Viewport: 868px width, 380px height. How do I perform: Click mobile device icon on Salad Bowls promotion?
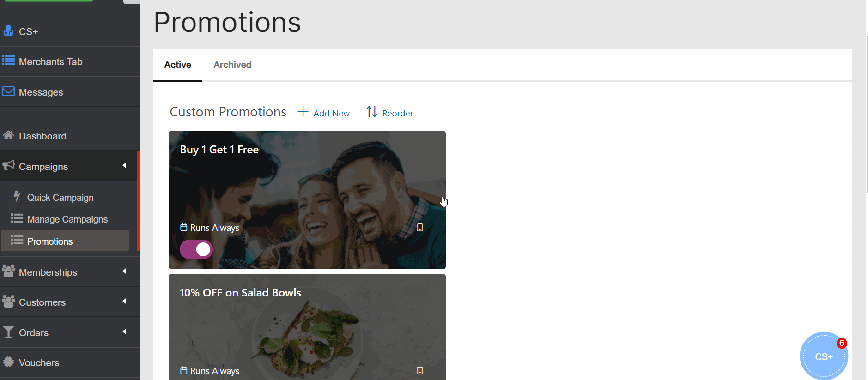420,371
